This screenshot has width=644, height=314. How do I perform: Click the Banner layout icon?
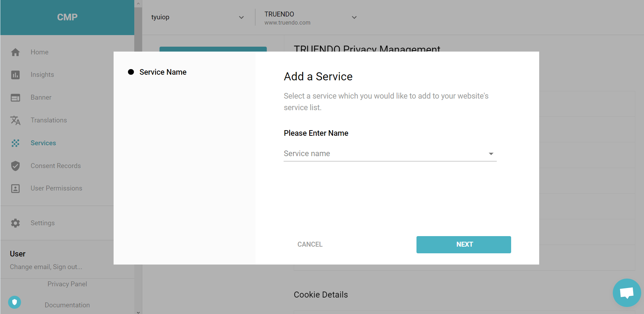point(15,98)
